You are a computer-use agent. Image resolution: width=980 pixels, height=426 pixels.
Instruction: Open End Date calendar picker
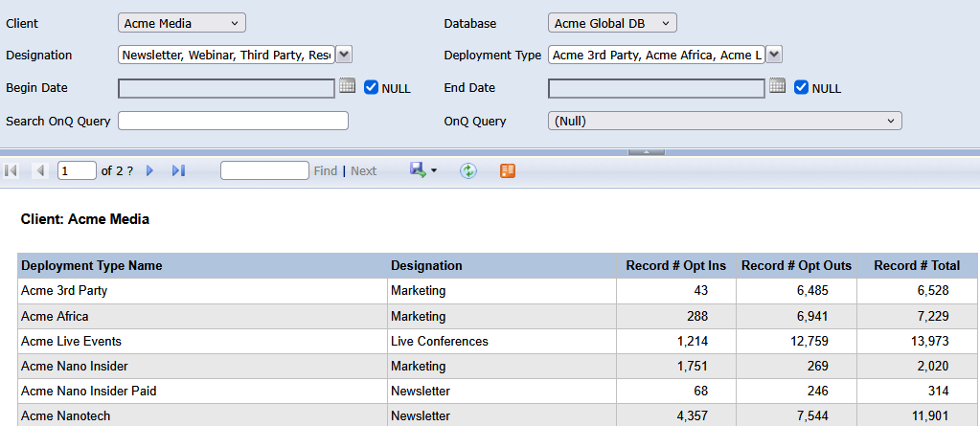777,86
